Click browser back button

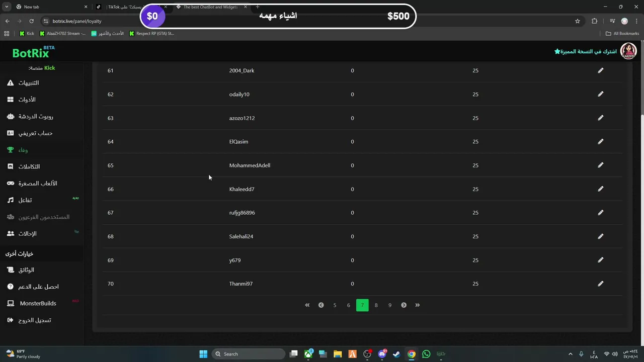(7, 21)
